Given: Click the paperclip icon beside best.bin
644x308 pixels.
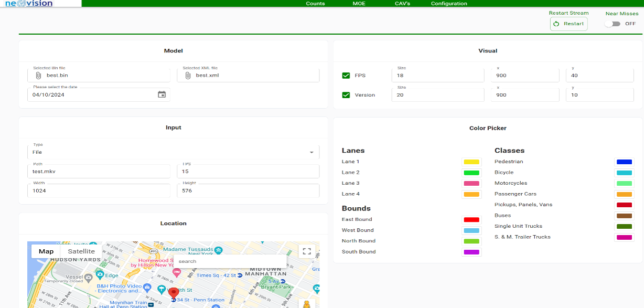Looking at the screenshot, I should pyautogui.click(x=38, y=76).
